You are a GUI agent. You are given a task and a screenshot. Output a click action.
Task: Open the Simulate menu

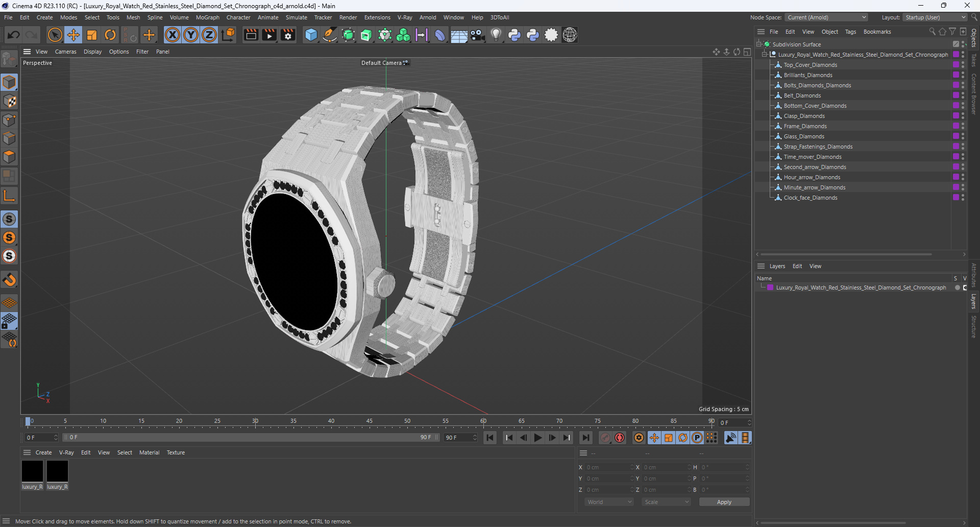tap(297, 17)
